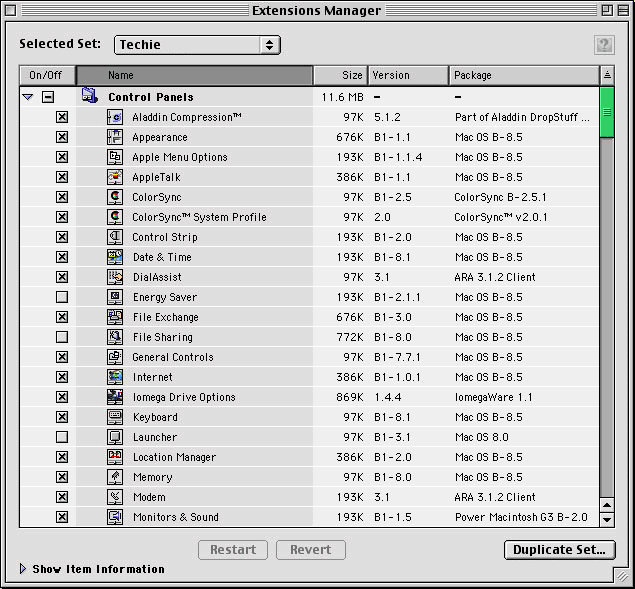Select the Memory control panel icon
Viewport: 635px width, 589px height.
[x=115, y=477]
